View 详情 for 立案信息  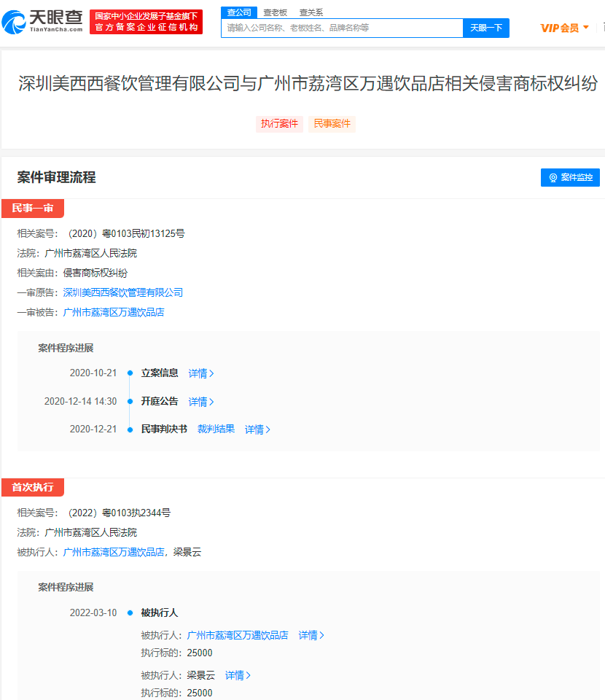(201, 373)
